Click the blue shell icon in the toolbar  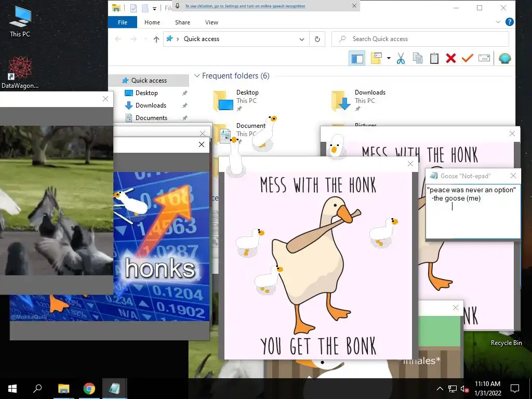click(505, 58)
